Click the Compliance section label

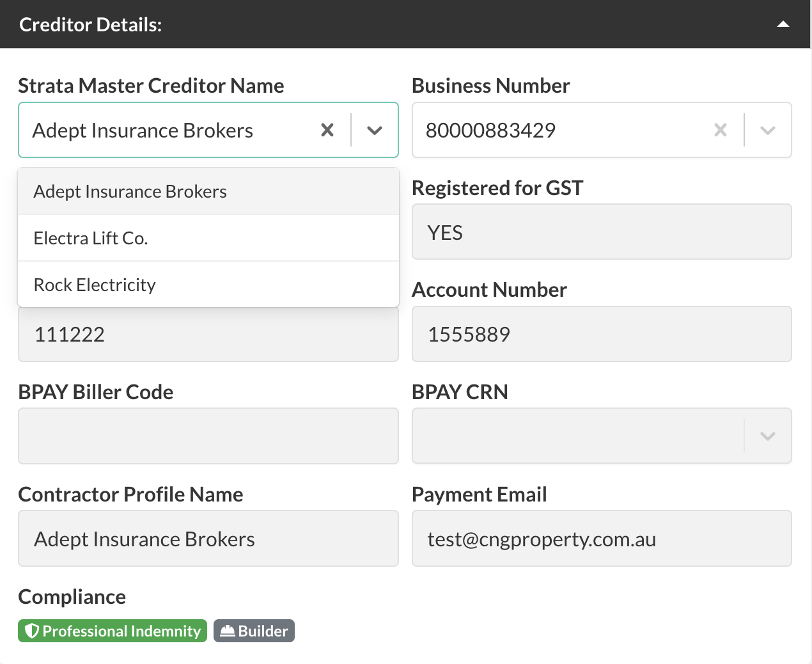[x=72, y=596]
